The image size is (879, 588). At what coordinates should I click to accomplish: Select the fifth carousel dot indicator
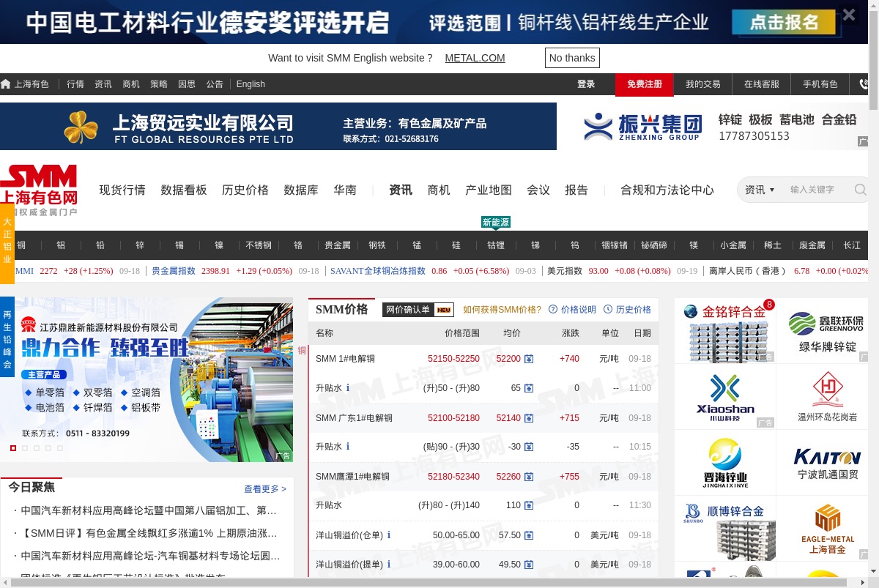click(60, 447)
